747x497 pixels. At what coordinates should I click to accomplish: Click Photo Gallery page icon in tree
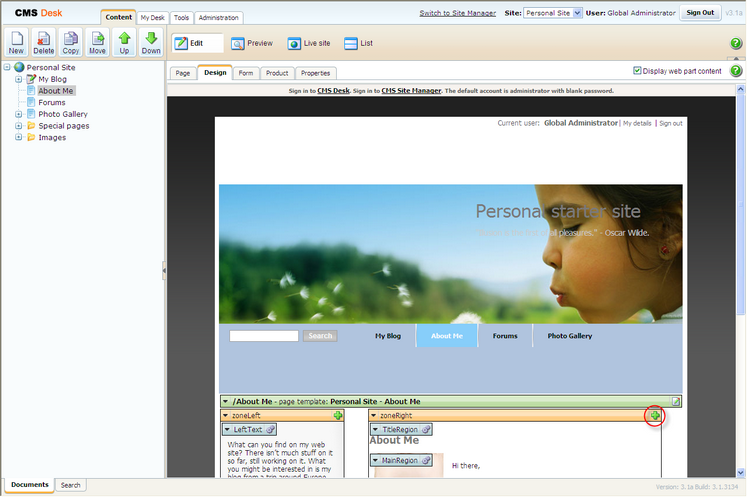coord(31,114)
